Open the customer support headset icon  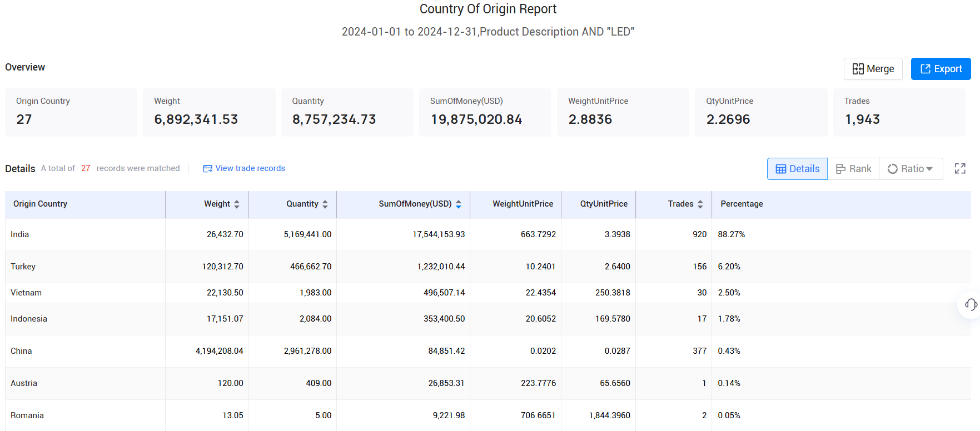(x=971, y=304)
